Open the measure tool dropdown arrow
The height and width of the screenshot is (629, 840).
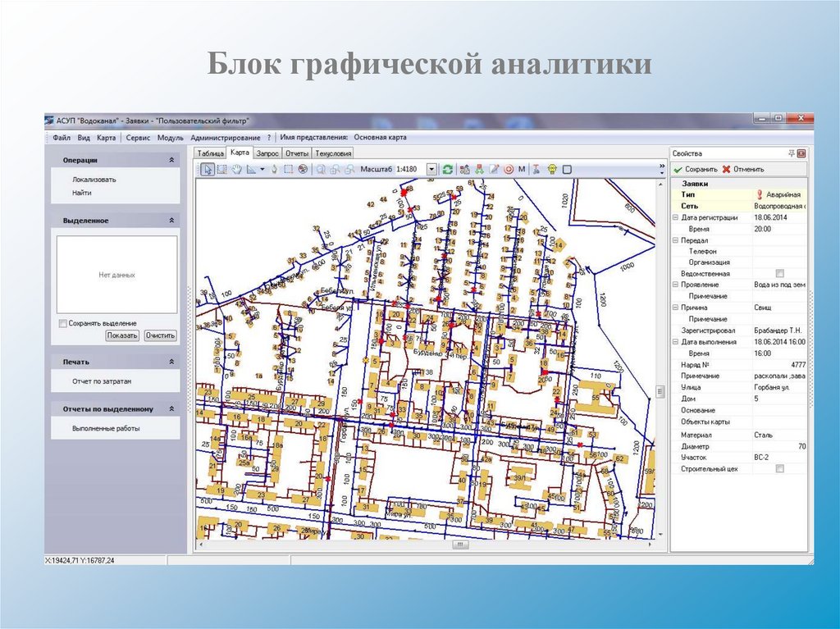click(x=262, y=169)
